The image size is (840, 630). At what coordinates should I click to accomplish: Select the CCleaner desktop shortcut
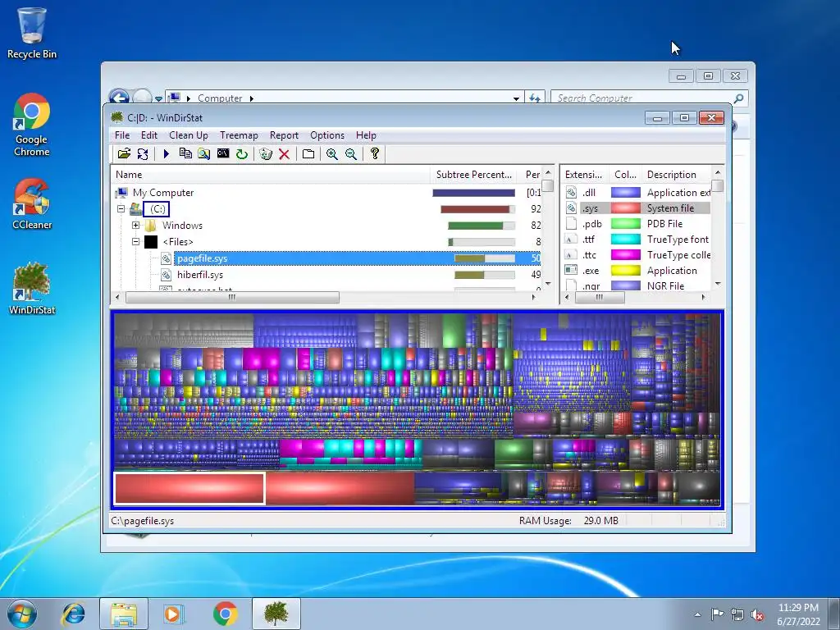tap(32, 204)
